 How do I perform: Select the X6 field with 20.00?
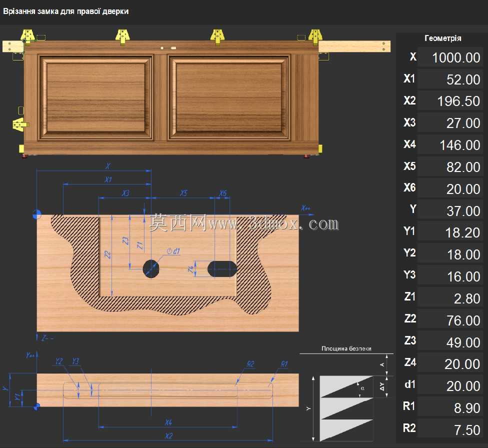point(450,188)
